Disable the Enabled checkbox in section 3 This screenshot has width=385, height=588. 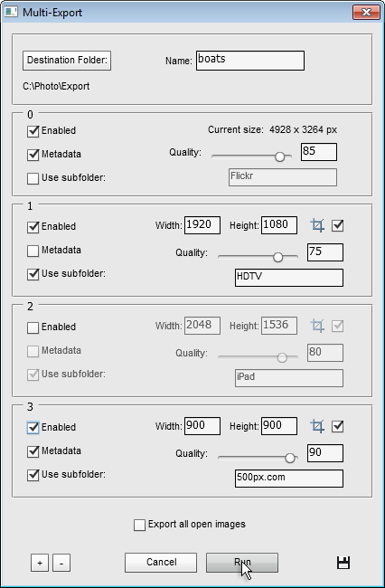[33, 428]
